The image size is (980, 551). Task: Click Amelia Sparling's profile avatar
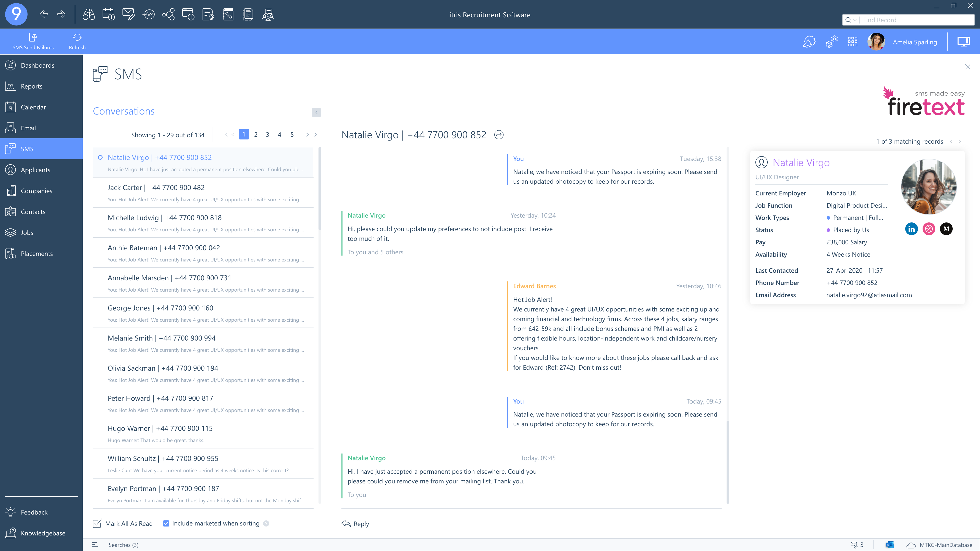pyautogui.click(x=876, y=42)
